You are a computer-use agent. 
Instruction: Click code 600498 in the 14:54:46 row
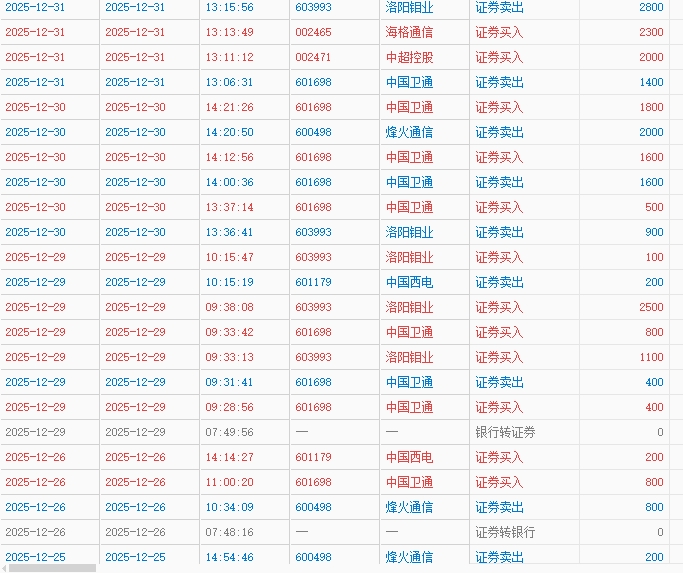[x=313, y=557]
